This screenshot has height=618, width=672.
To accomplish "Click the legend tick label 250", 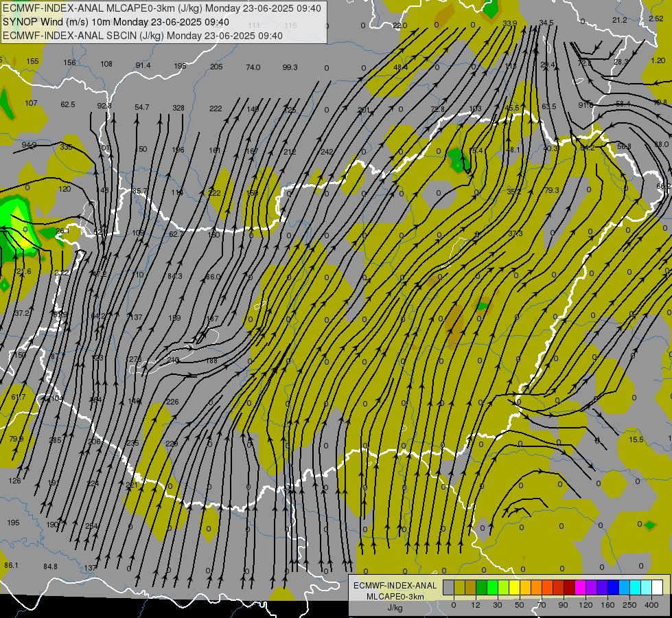I will pyautogui.click(x=629, y=605).
